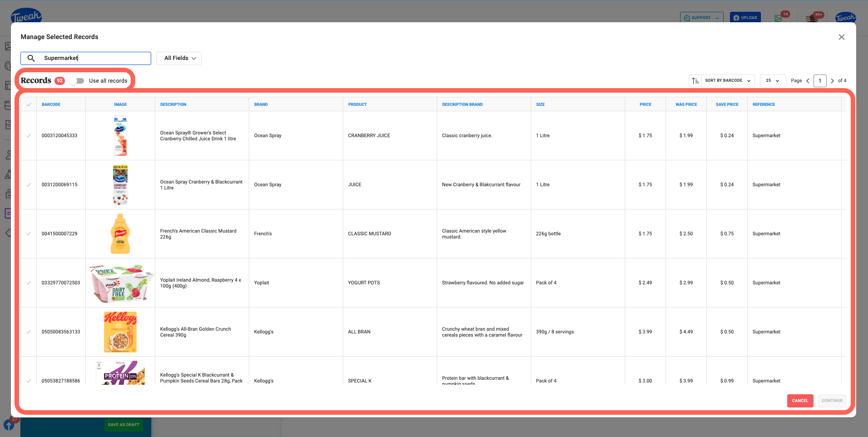This screenshot has width=868, height=437.
Task: Open the Support dropdown
Action: [x=702, y=18]
